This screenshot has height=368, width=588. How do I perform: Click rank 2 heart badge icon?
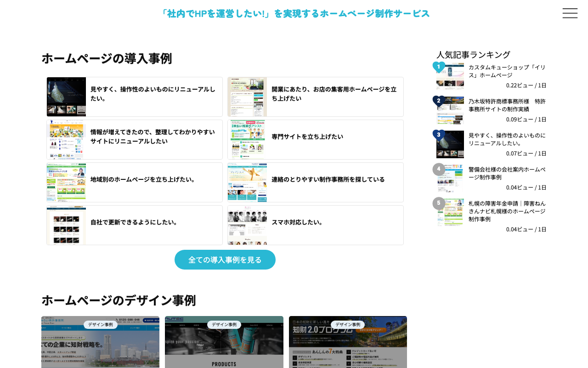click(x=439, y=101)
